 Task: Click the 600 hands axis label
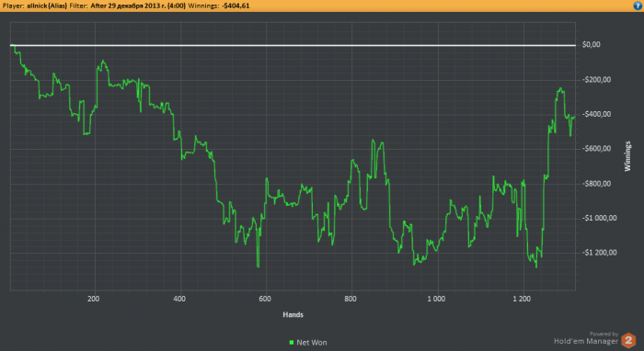[265, 299]
